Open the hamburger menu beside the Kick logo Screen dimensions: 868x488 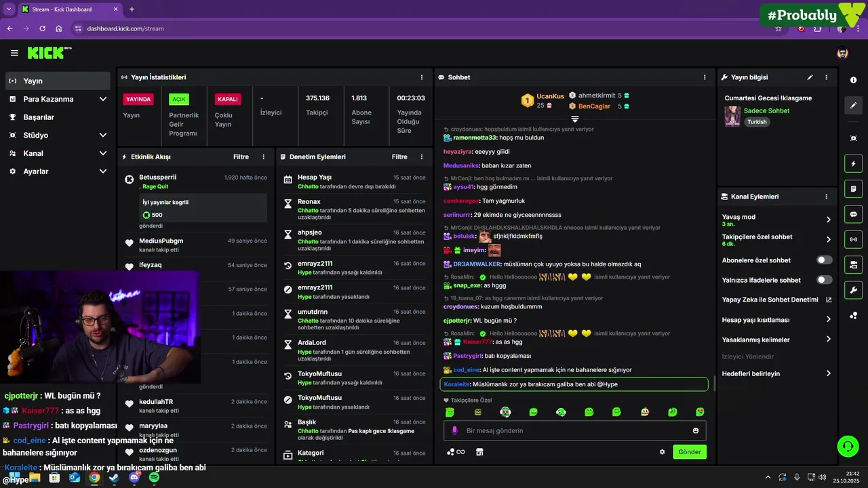(x=14, y=53)
